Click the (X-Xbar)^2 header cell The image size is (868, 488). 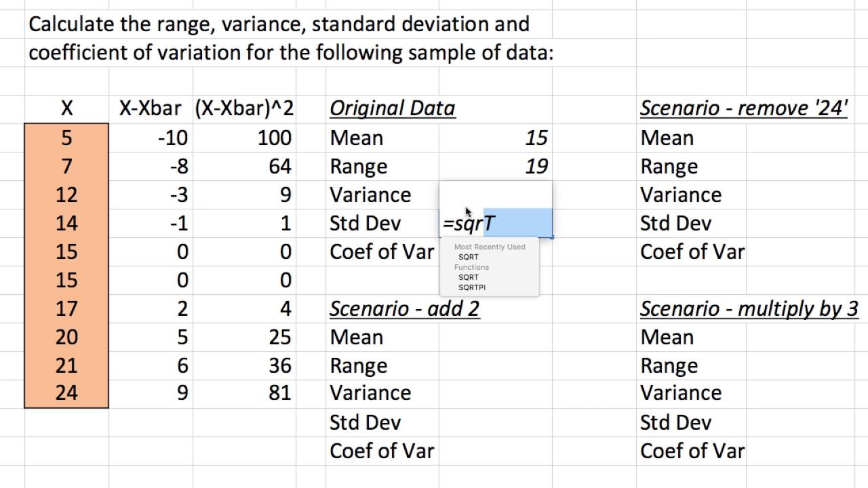(x=244, y=108)
